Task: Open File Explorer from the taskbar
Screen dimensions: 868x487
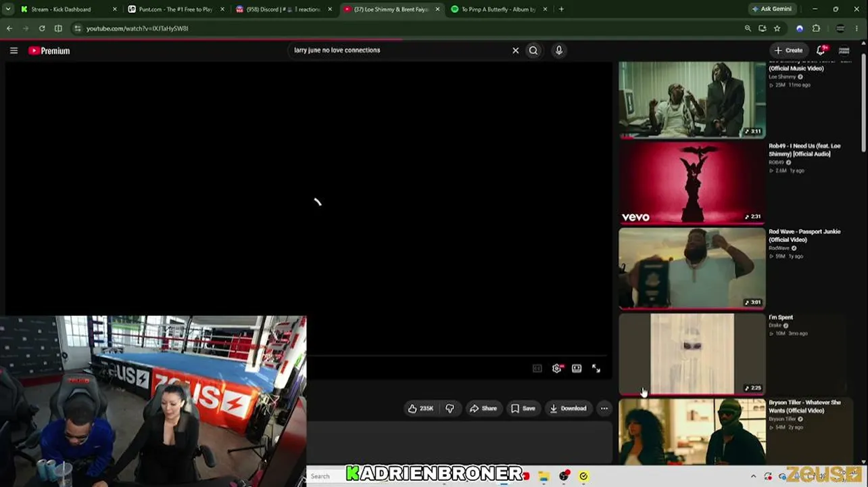Action: coord(544,476)
